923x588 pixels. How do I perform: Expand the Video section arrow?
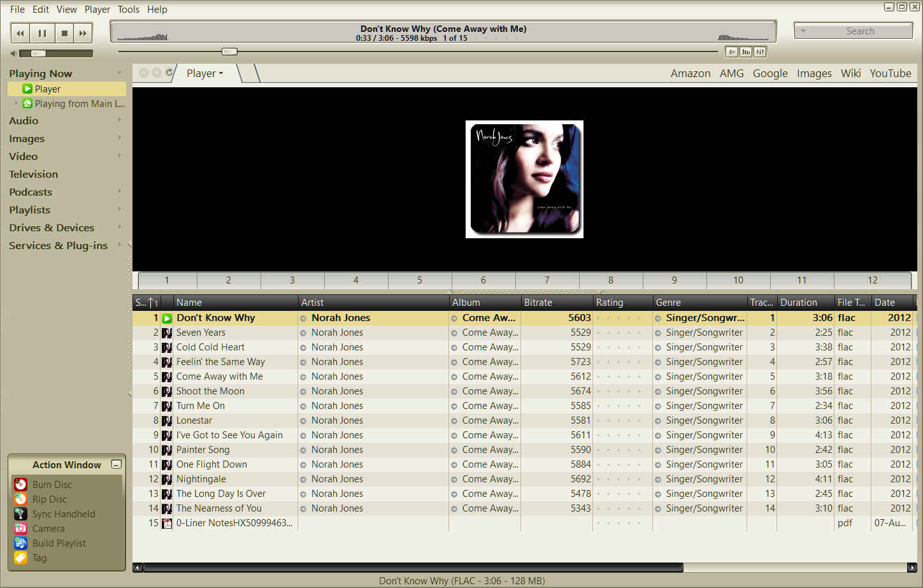pos(119,155)
